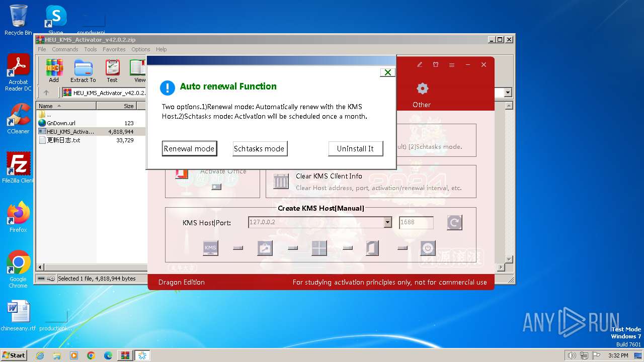Open the Skype desktop shortcut
This screenshot has height=362, width=644.
point(56,19)
